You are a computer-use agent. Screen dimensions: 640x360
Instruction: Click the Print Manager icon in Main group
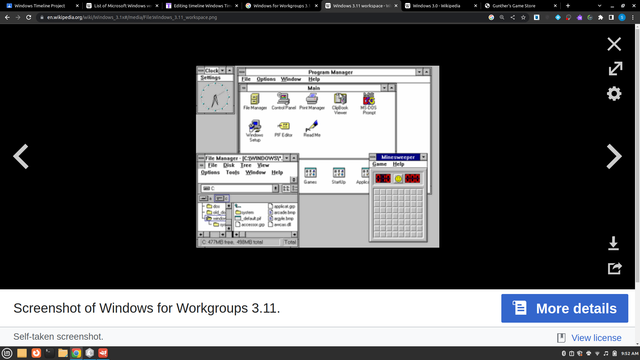[x=312, y=102]
